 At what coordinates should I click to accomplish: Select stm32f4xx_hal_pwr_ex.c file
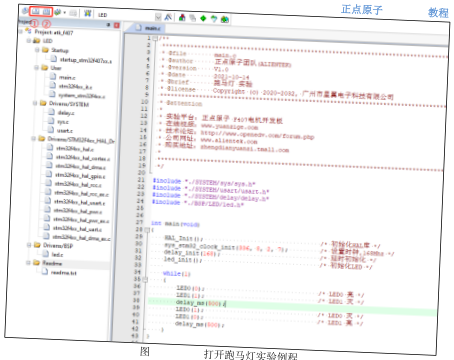coord(81,220)
